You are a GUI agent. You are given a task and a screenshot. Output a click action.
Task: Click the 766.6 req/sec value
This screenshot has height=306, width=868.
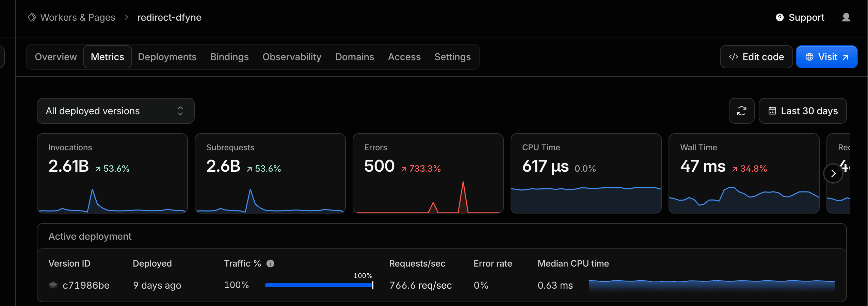[420, 285]
